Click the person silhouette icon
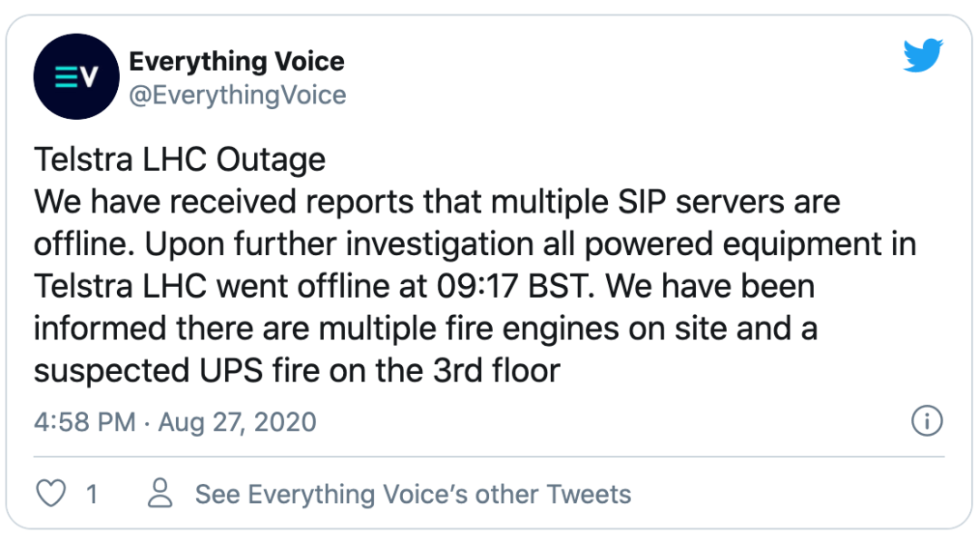This screenshot has width=980, height=542. click(161, 494)
